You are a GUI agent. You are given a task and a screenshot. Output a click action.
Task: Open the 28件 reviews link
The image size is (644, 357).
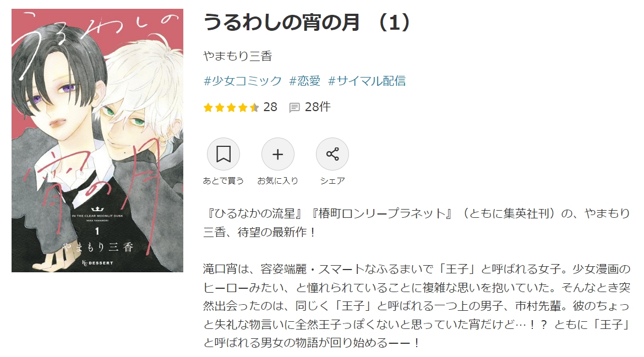click(x=318, y=107)
